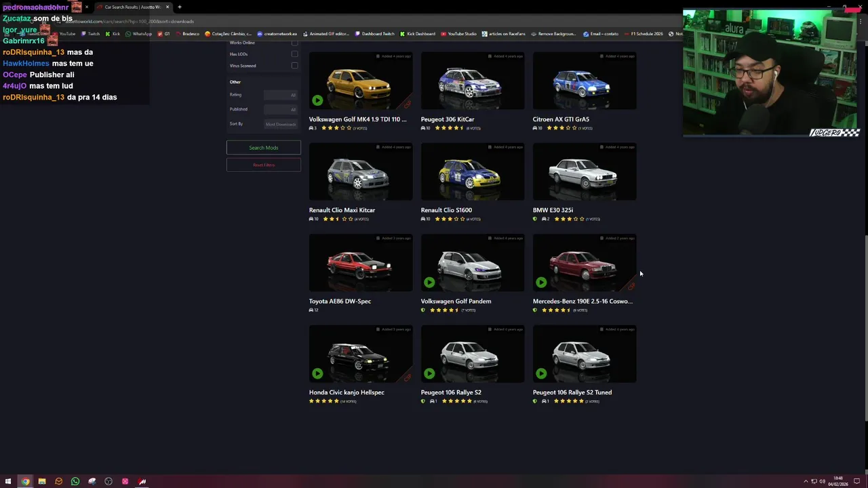Open Renault Clio Maxi Kitcar title link
Viewport: 868px width, 488px height.
(x=342, y=210)
